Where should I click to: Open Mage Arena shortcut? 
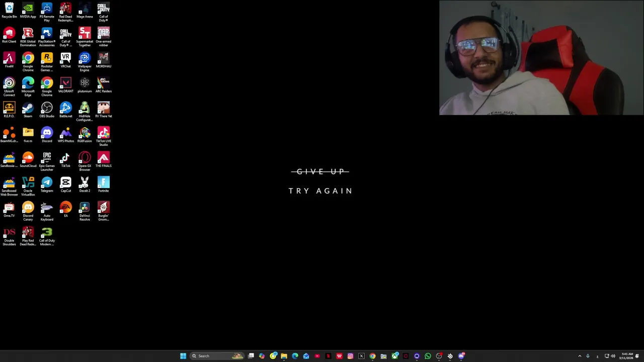click(x=85, y=11)
